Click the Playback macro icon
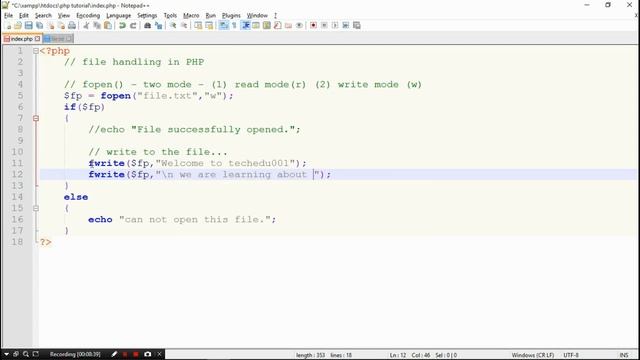 coord(335,26)
